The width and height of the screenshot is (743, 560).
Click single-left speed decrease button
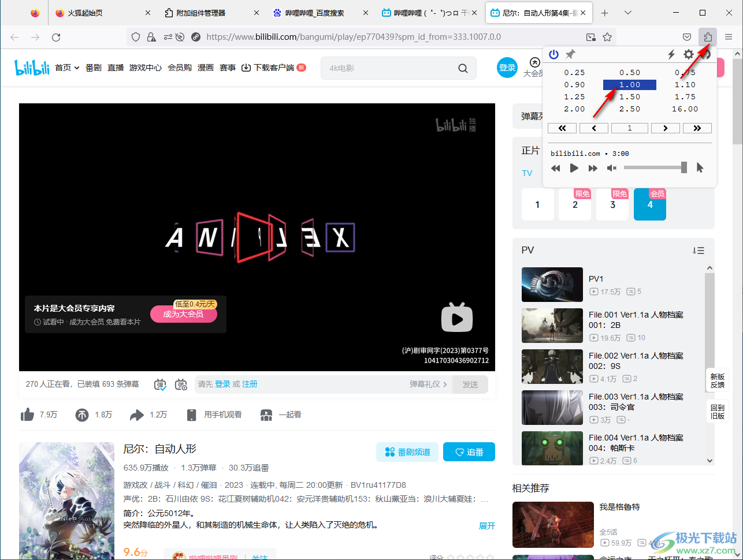[x=594, y=128]
